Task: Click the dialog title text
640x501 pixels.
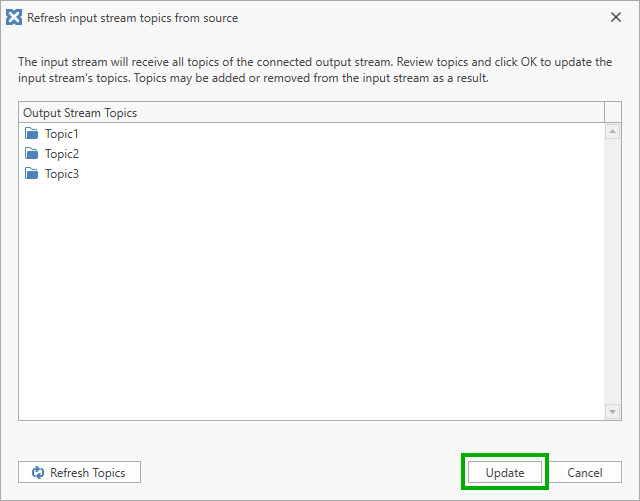Action: 132,18
